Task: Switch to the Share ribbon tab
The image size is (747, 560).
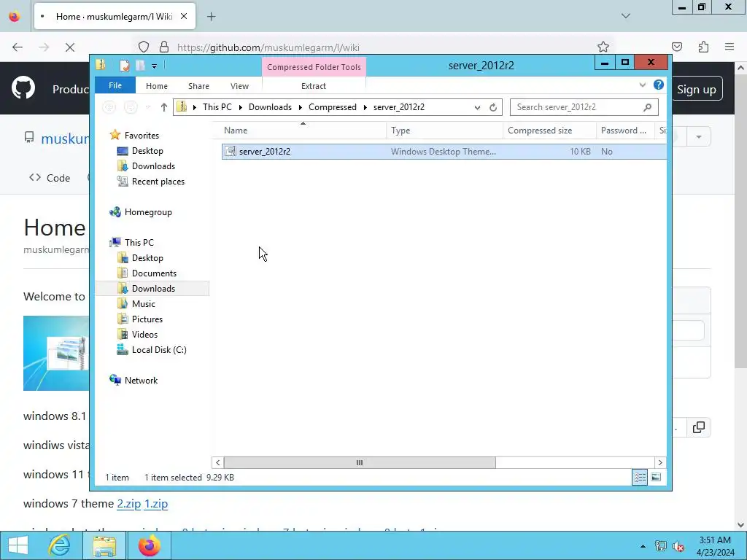Action: point(198,86)
